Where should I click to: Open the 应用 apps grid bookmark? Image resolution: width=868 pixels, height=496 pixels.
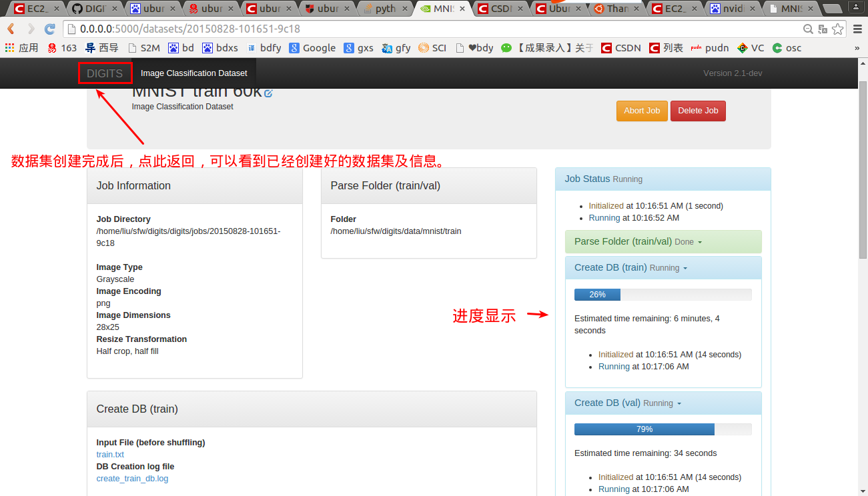tap(21, 48)
